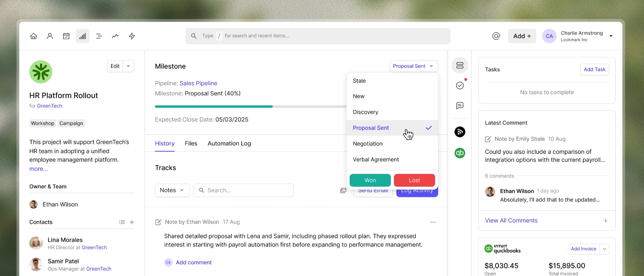Image resolution: width=644 pixels, height=276 pixels.
Task: Switch to the History tab
Action: coord(165,144)
